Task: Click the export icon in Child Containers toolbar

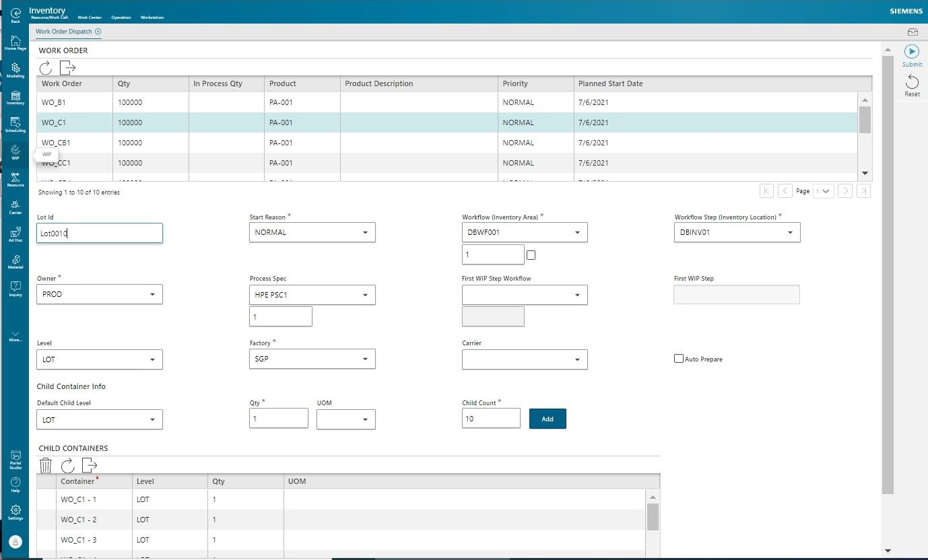Action: tap(88, 465)
